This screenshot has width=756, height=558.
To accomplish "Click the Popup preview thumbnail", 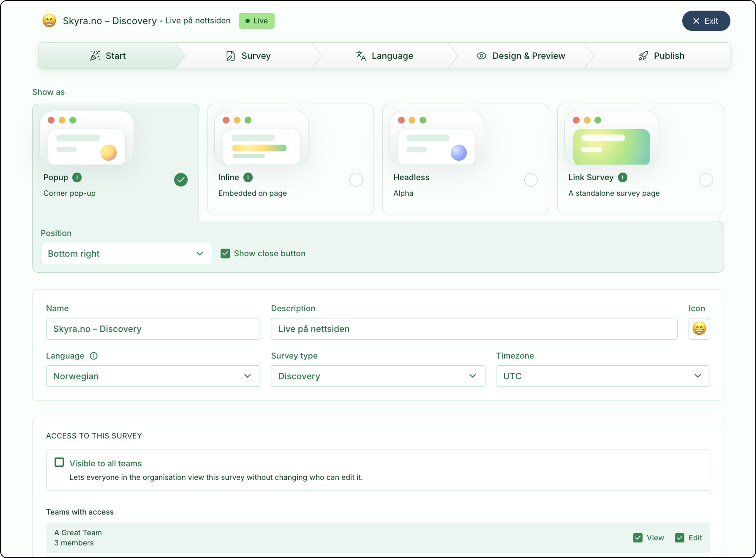I will [87, 138].
